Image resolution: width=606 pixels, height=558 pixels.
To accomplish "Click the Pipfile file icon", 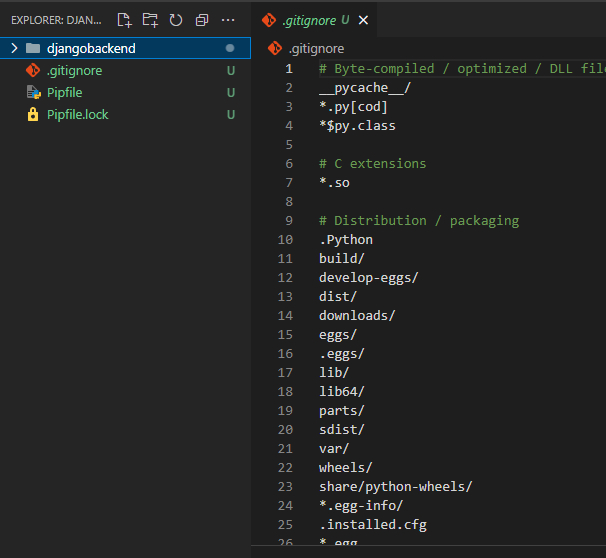I will [x=33, y=93].
